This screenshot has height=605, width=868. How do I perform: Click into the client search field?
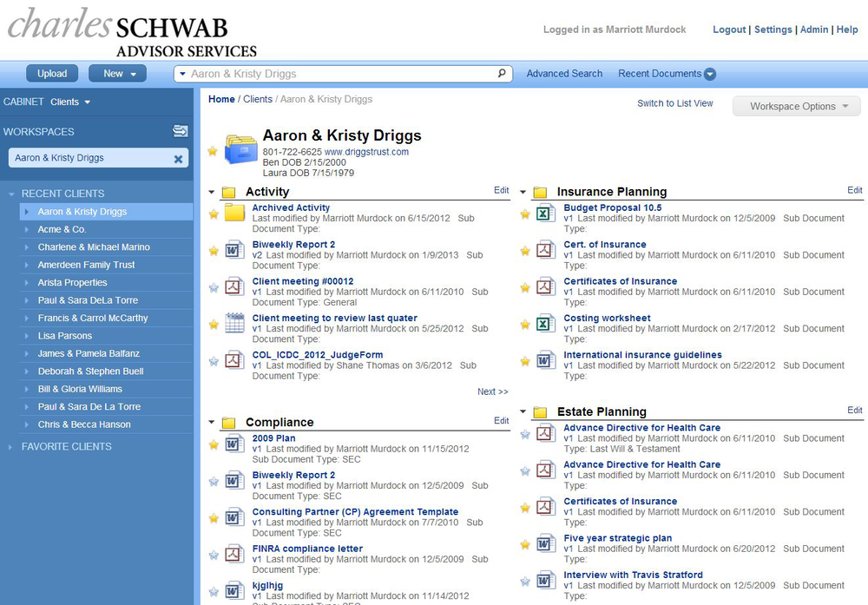pos(339,74)
